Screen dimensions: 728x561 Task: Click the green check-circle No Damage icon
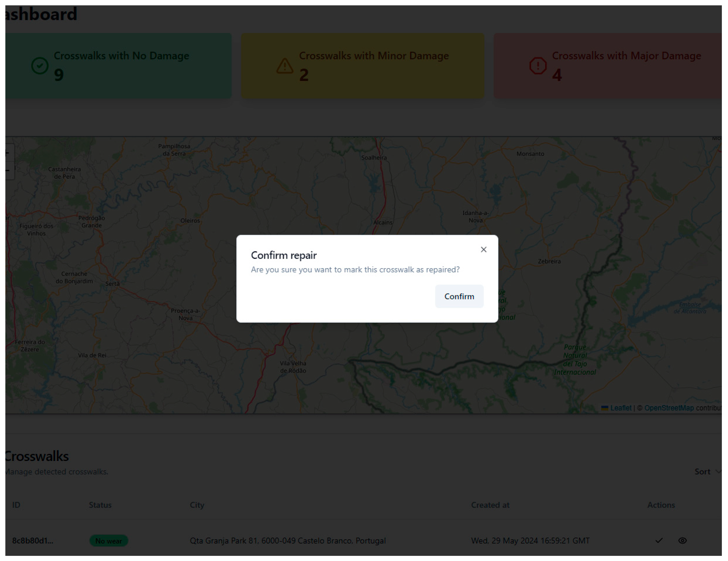[x=40, y=66]
